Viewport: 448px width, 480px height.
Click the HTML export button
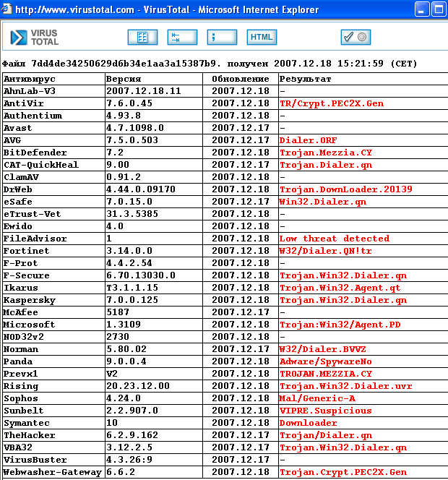coord(262,38)
